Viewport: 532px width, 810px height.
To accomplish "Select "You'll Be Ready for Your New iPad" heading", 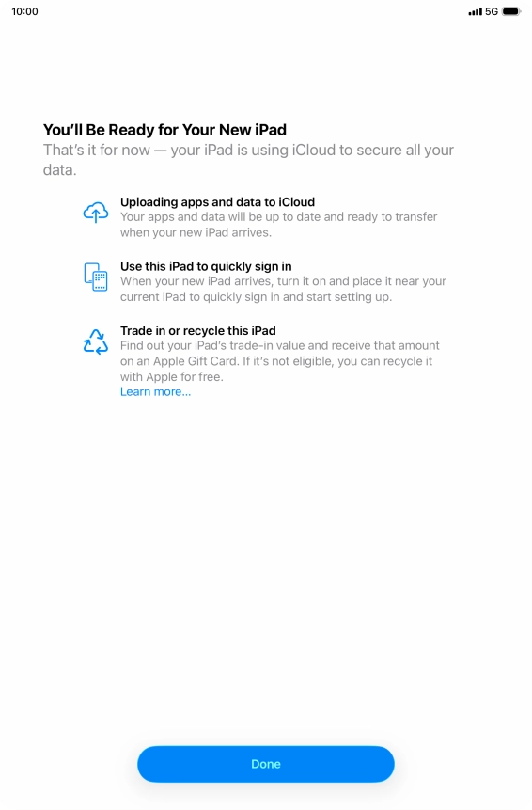I will tap(164, 130).
